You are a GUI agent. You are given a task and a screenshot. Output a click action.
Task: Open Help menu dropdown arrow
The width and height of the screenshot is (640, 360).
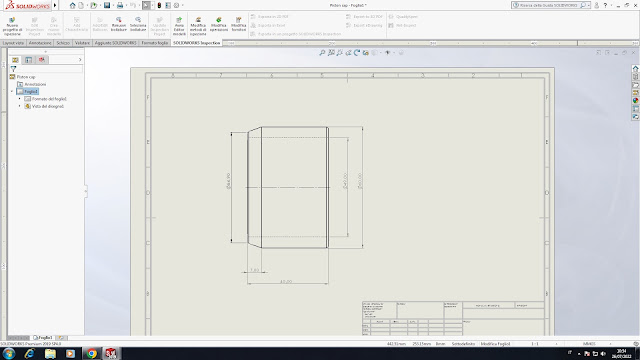(611, 5)
